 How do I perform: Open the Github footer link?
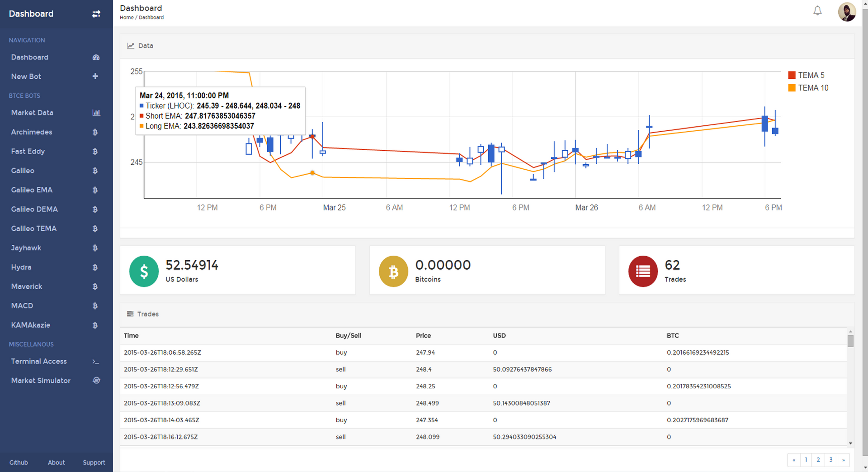(x=19, y=462)
